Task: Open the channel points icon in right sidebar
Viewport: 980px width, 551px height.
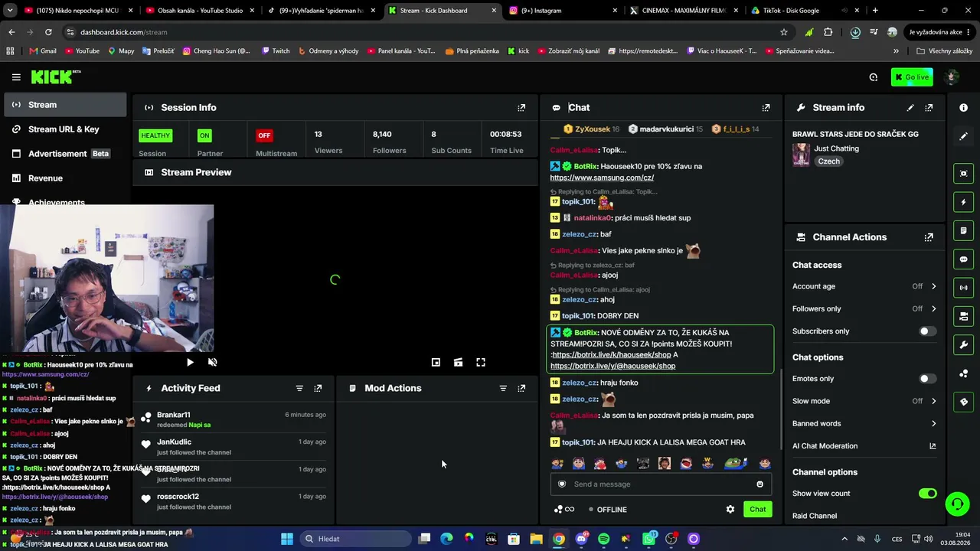Action: 963,373
